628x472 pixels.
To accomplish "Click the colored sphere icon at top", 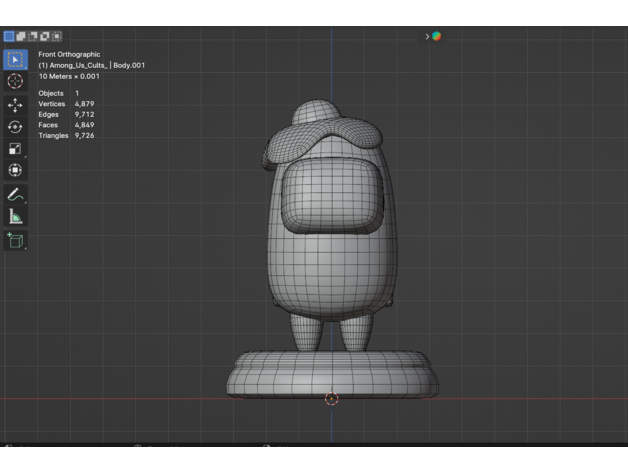I will tap(436, 37).
